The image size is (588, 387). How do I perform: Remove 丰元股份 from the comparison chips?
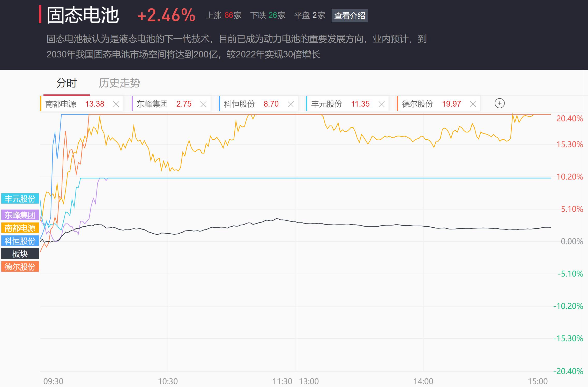coord(381,104)
